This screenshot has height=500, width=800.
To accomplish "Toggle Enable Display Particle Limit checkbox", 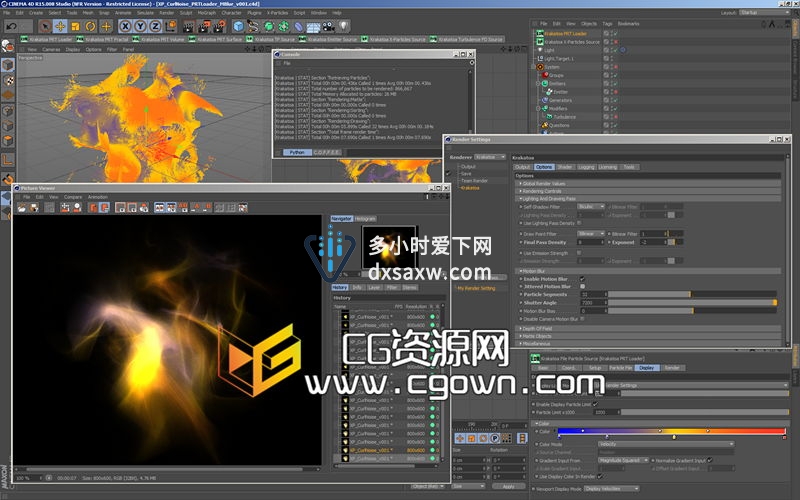I will pos(595,404).
